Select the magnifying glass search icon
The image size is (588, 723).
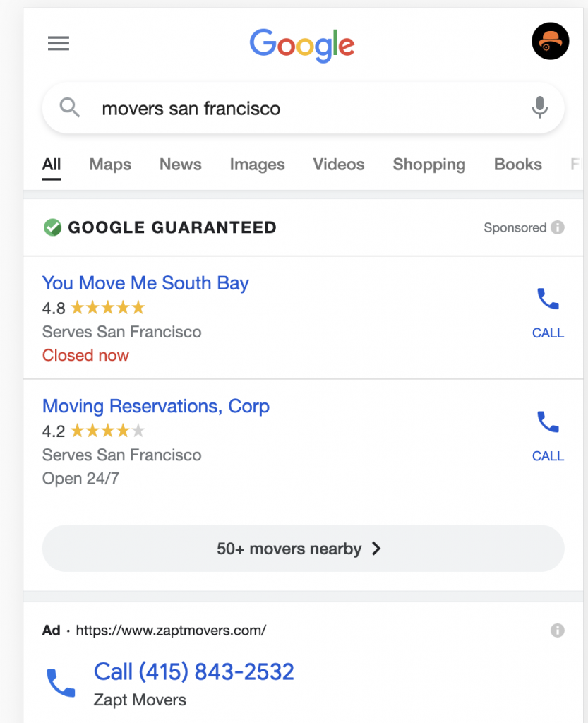pyautogui.click(x=69, y=108)
